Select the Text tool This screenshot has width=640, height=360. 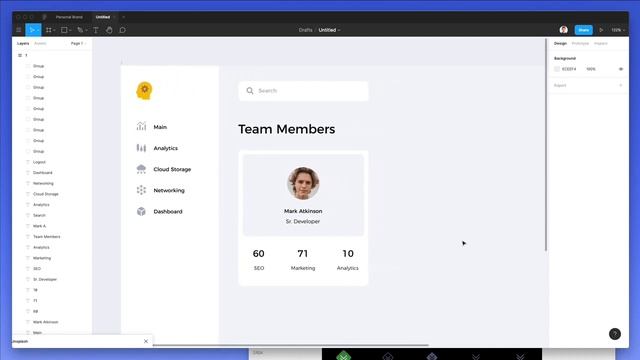(96, 30)
